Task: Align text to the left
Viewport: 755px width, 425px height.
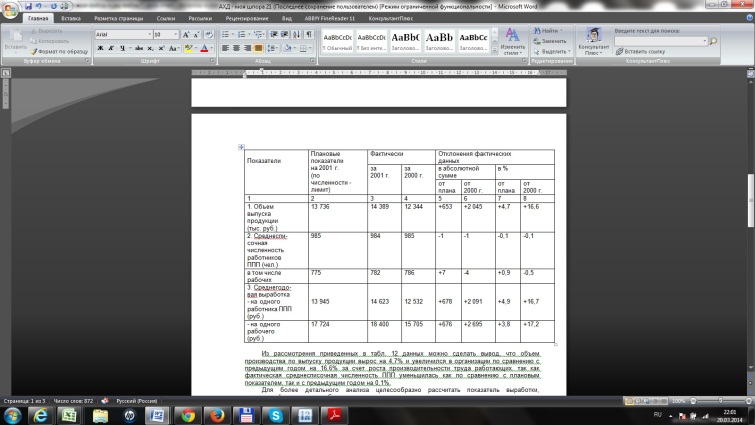Action: point(225,48)
